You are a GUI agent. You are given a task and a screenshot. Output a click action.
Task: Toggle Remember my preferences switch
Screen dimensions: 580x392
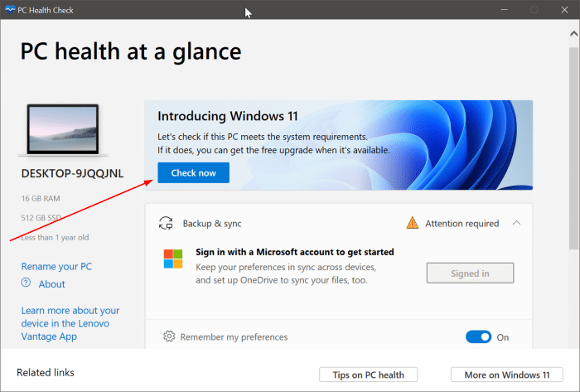pyautogui.click(x=478, y=337)
